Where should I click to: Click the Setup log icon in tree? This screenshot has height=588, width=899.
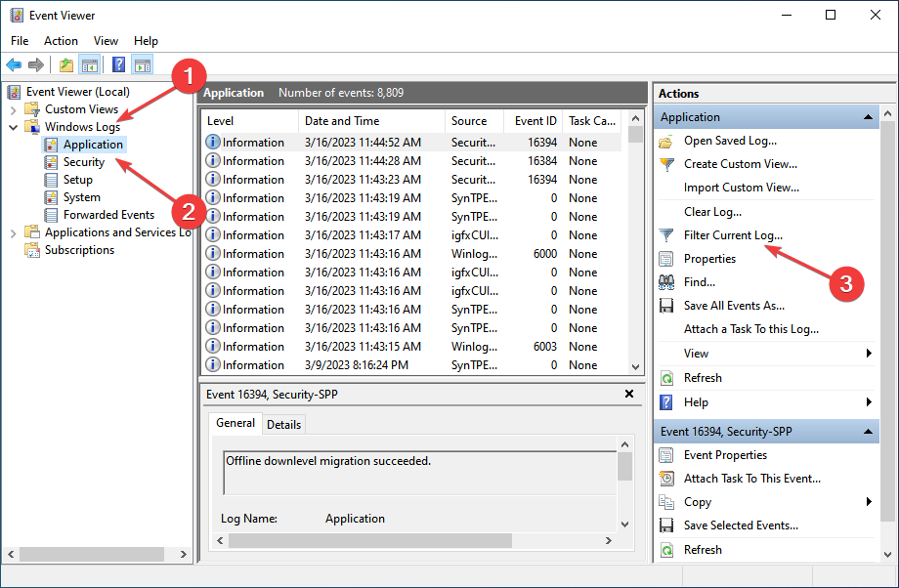(x=51, y=180)
